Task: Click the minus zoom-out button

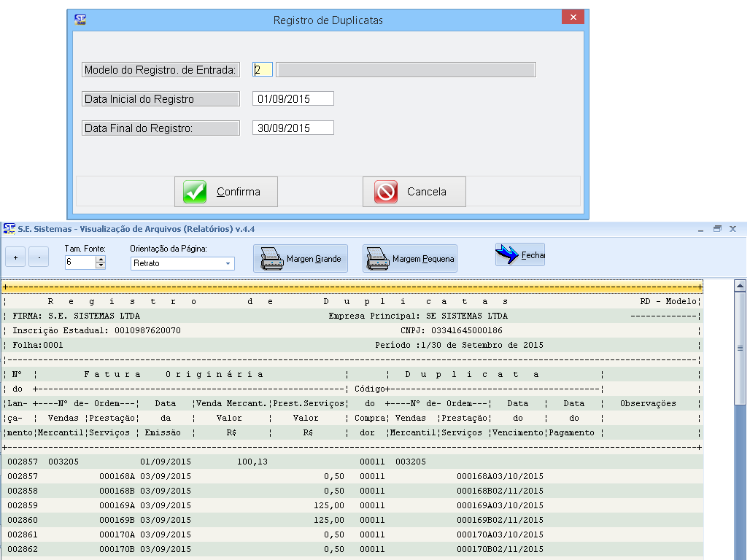Action: coord(39,258)
